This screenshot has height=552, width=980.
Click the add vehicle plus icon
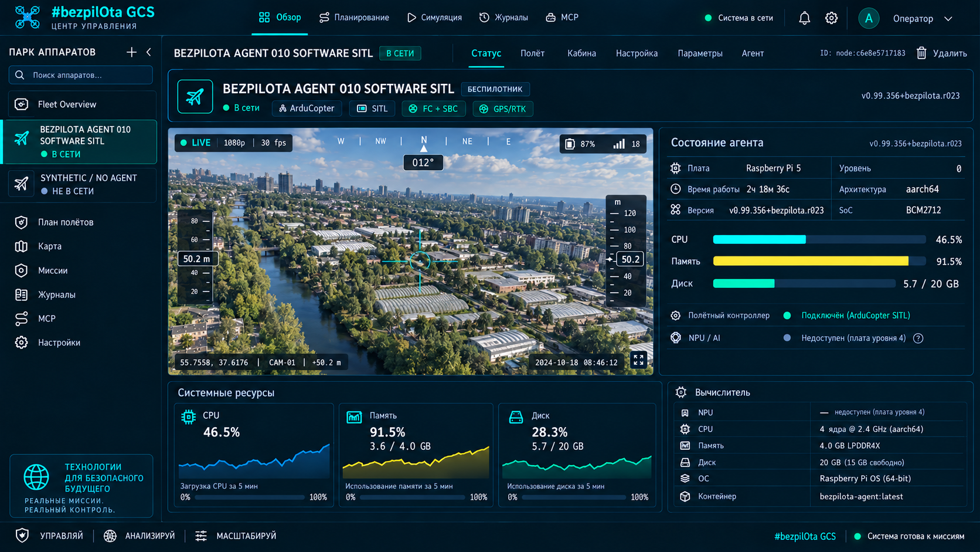click(x=131, y=52)
